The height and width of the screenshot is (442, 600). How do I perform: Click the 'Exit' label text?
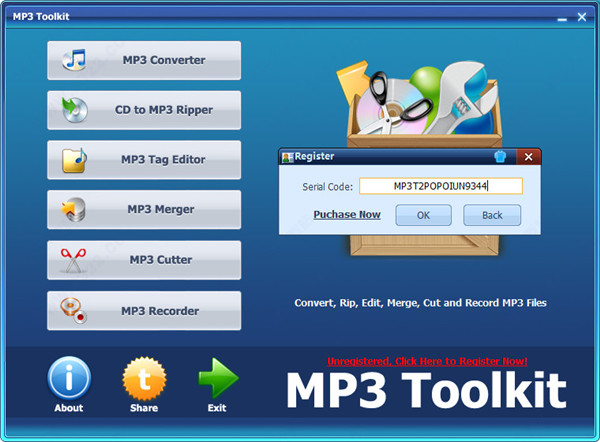[x=217, y=408]
